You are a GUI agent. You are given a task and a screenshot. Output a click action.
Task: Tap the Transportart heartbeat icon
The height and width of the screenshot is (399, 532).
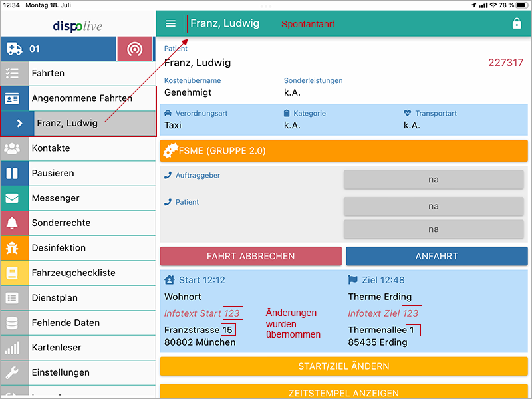click(x=407, y=113)
